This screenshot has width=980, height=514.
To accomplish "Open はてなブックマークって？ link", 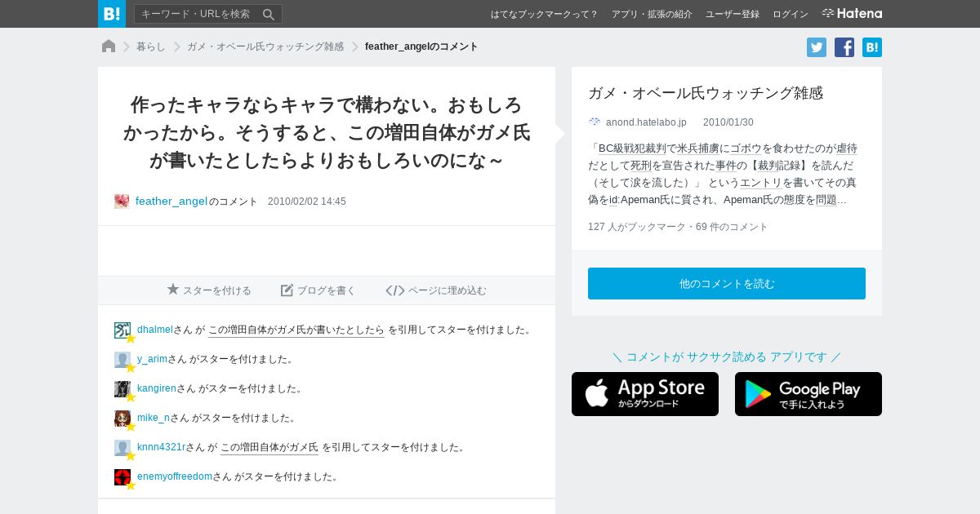I will point(544,14).
